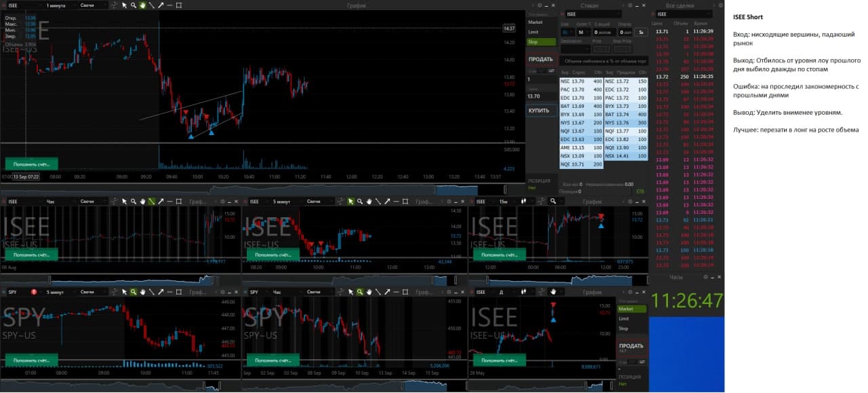Click ISEE ticker field in main chart toolbar

click(24, 5)
